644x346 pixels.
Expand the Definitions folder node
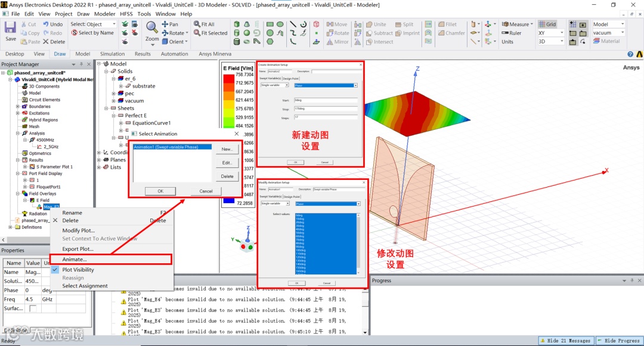pos(10,227)
